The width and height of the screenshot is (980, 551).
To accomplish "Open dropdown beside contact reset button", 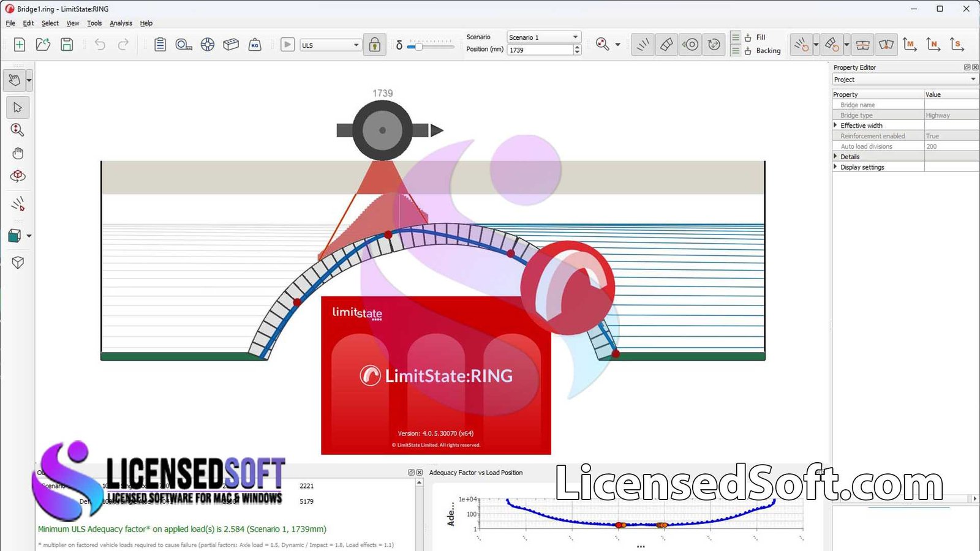I will pos(816,45).
